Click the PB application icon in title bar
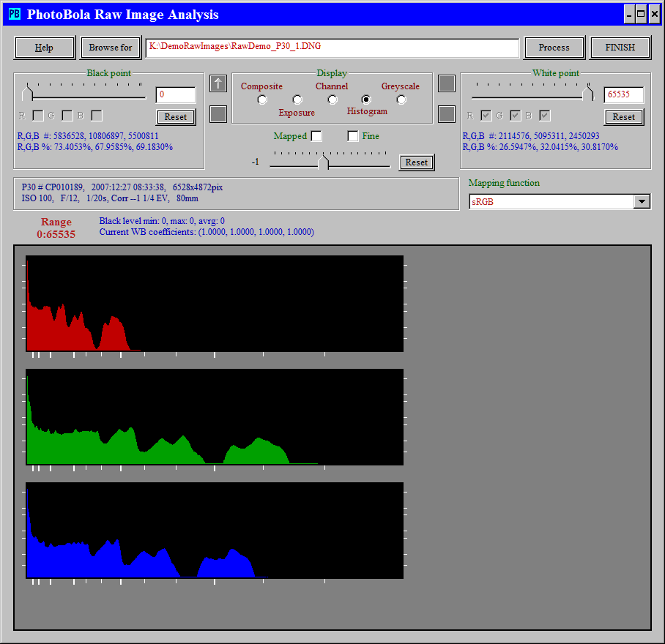The height and width of the screenshot is (644, 665). click(x=14, y=14)
